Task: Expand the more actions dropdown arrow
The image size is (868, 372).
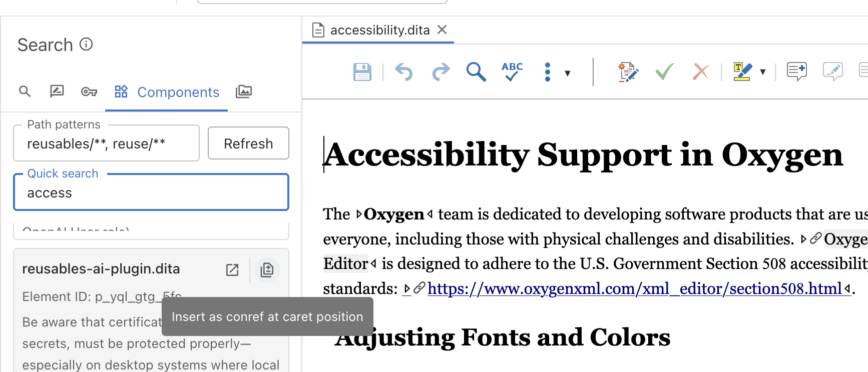Action: pos(568,73)
